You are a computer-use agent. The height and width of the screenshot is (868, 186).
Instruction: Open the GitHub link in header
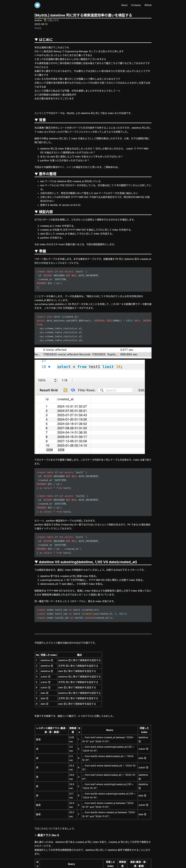(x=148, y=5)
